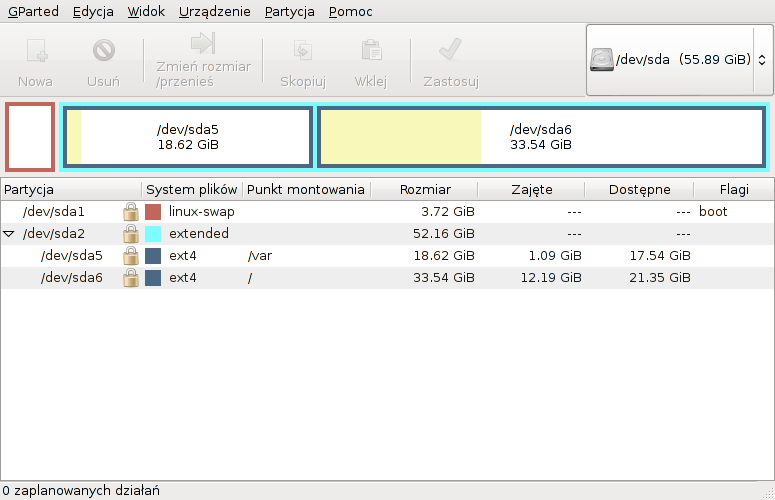Image resolution: width=775 pixels, height=500 pixels.
Task: Open the Widok menu
Action: point(147,12)
